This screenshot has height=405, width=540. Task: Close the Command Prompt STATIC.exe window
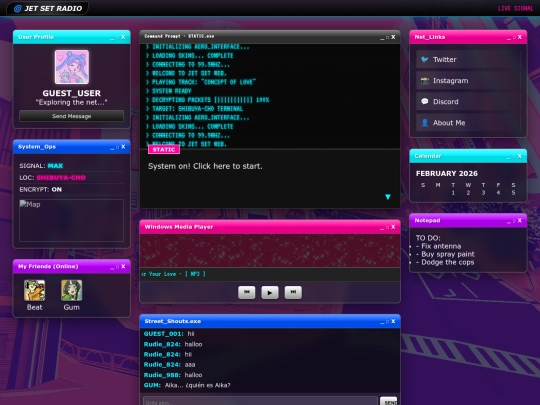(x=393, y=37)
